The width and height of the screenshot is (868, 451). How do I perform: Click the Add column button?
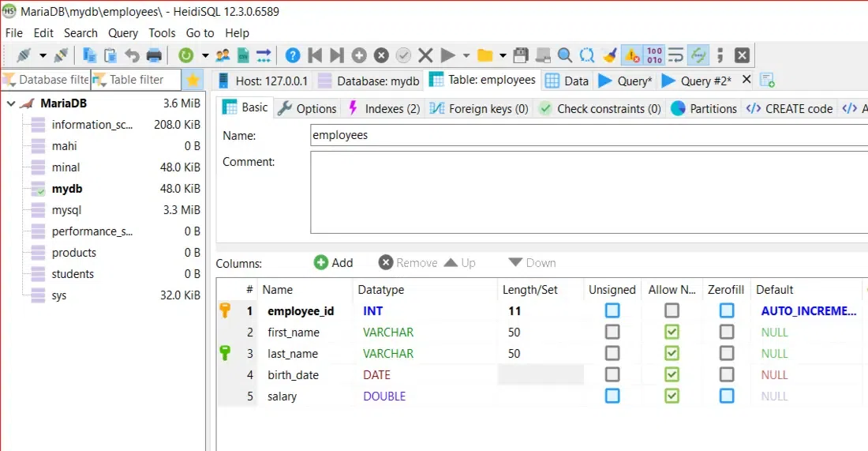coord(333,262)
